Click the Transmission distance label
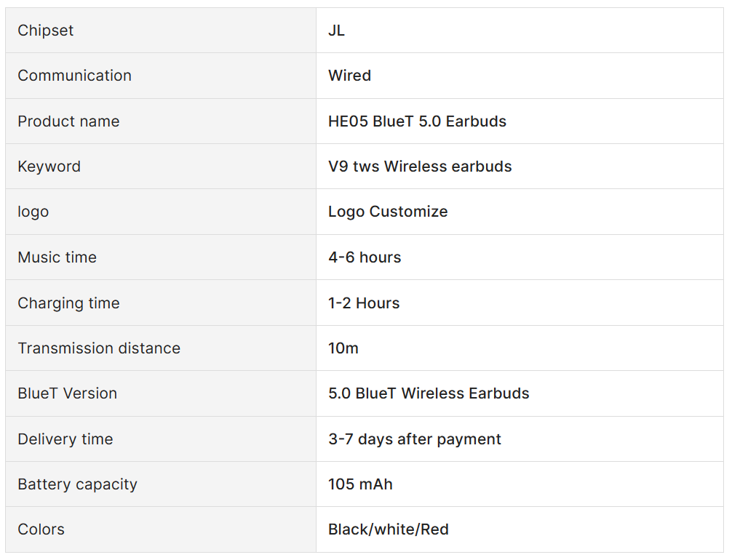Image resolution: width=732 pixels, height=560 pixels. coord(99,348)
